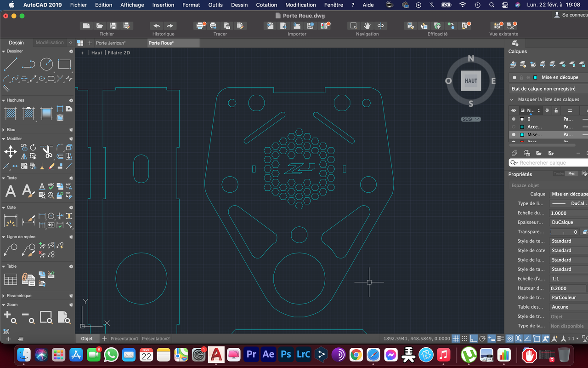Viewport: 588px width, 368px height.
Task: Select the Trim scissors tool
Action: [x=47, y=151]
